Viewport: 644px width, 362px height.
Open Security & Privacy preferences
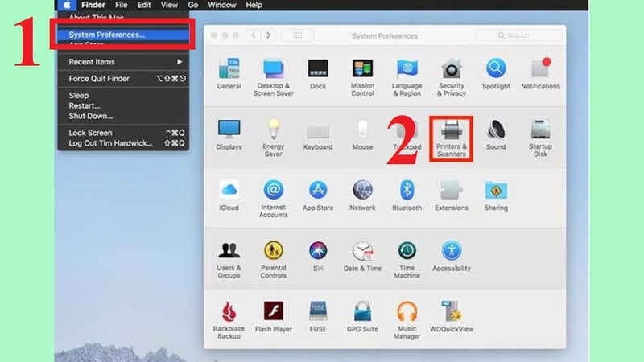click(x=451, y=77)
